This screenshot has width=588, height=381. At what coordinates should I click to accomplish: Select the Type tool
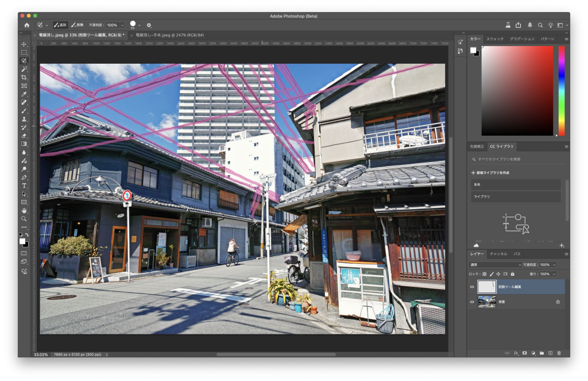pyautogui.click(x=24, y=186)
